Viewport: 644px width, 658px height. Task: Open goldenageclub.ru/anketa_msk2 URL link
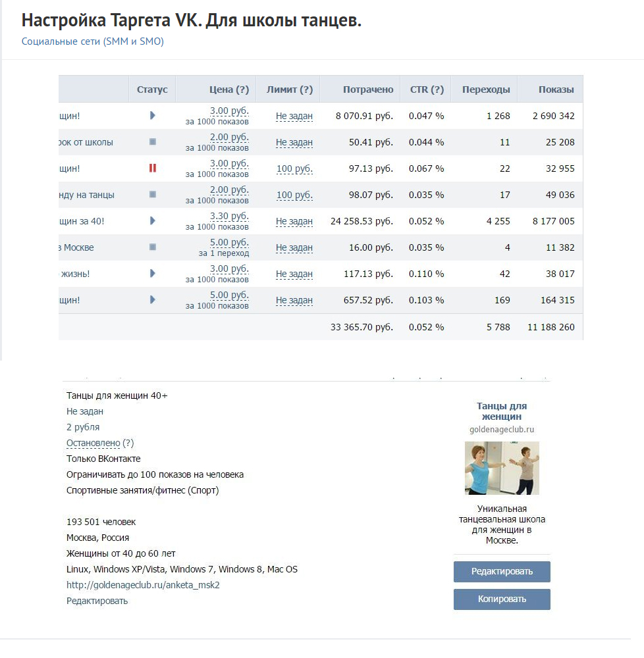[143, 585]
